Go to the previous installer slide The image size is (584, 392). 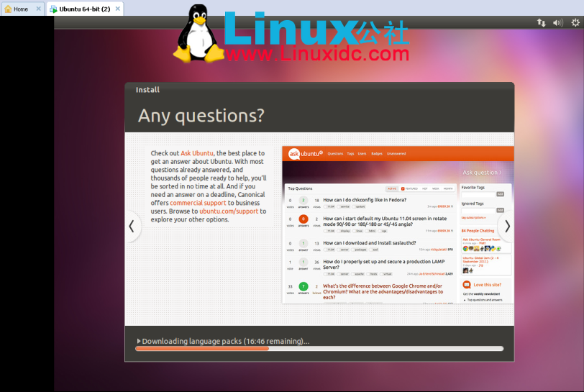point(132,226)
